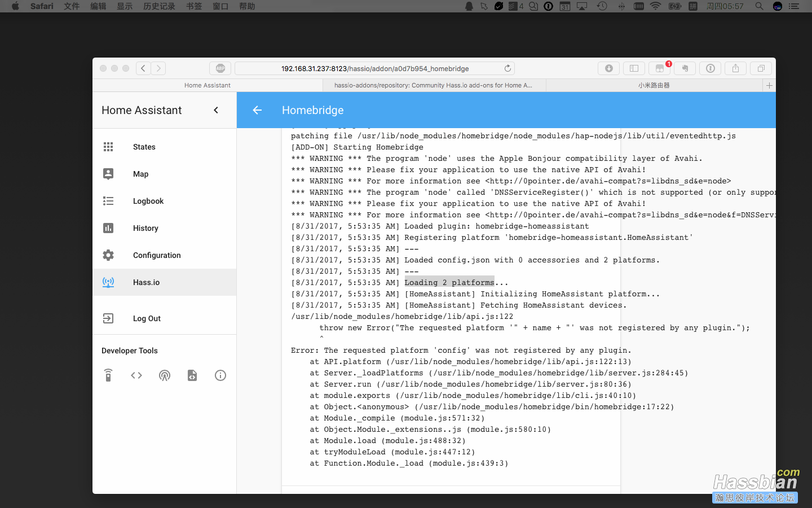Click the Logbook sidebar label
Screen dimensions: 812x508
pyautogui.click(x=148, y=201)
